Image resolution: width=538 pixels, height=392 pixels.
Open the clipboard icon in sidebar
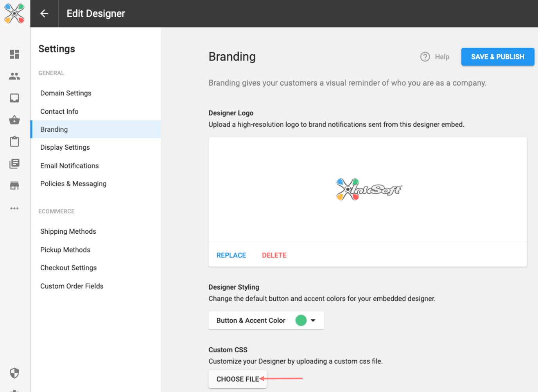tap(14, 141)
